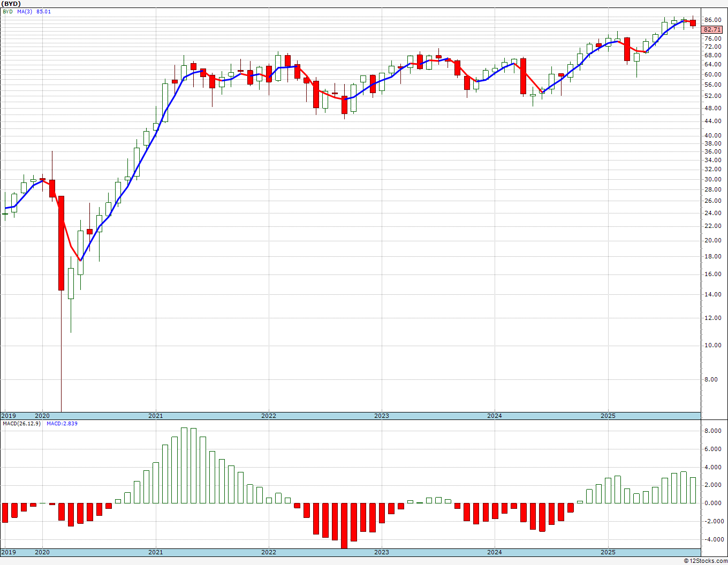728x565 pixels.
Task: Click the 0.000 MACD axis label
Action: coord(712,503)
